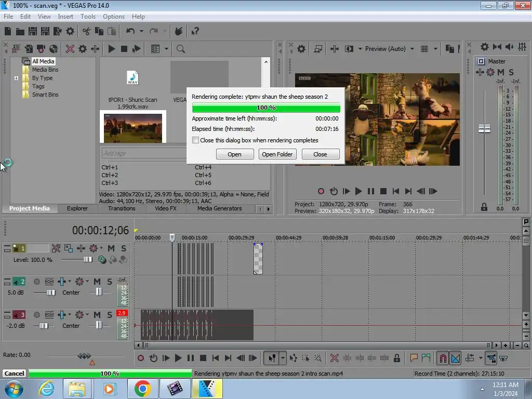Toggle split screen view icon
Image resolution: width=532 pixels, height=399 pixels.
[x=349, y=49]
